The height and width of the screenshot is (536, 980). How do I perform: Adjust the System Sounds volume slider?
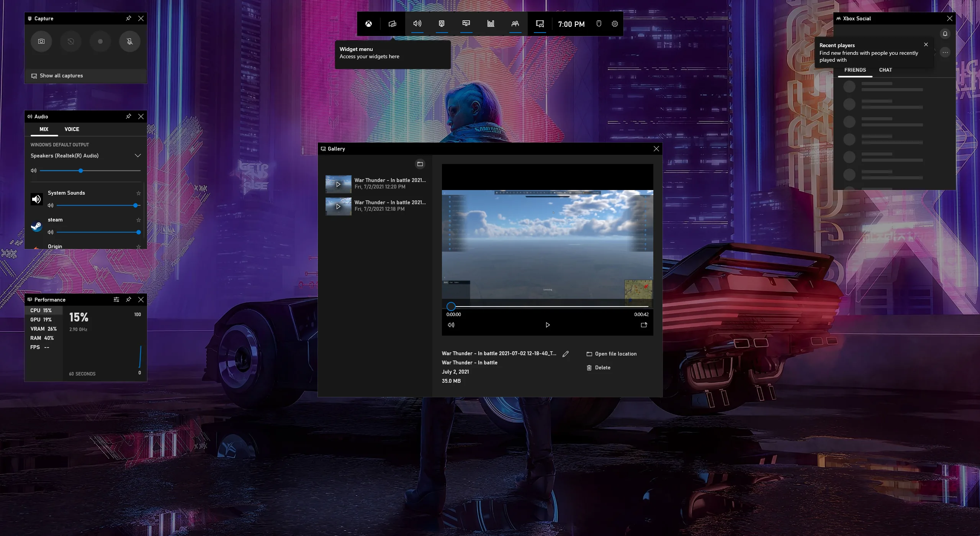coord(98,205)
